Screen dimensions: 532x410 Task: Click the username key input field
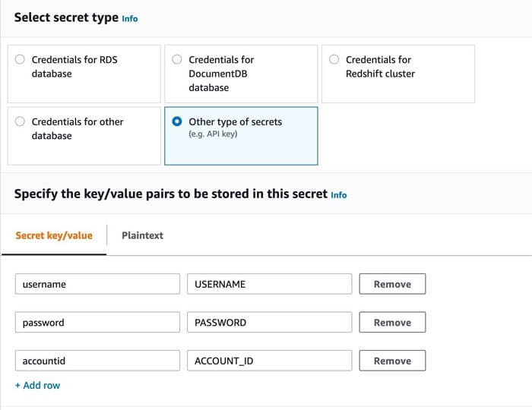[97, 284]
